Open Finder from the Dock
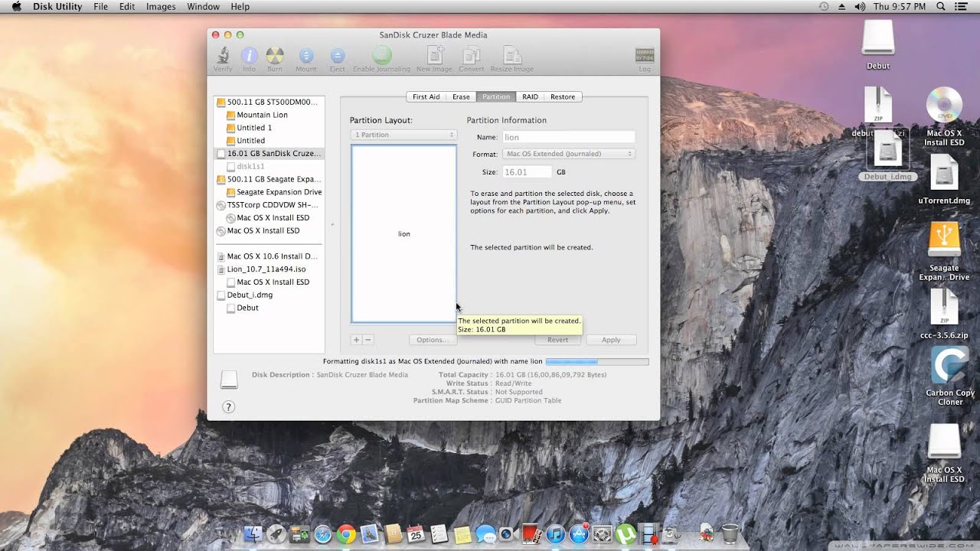This screenshot has height=551, width=980. pyautogui.click(x=253, y=533)
